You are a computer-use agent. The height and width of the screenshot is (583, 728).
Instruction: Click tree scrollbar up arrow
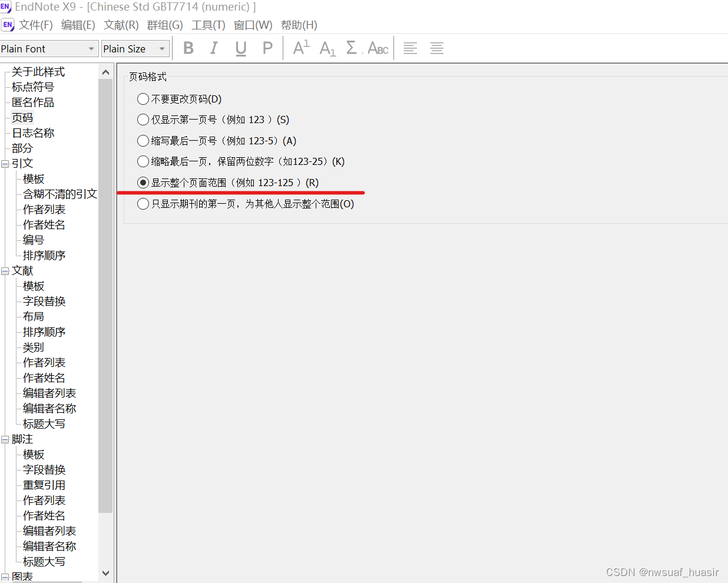(x=105, y=72)
